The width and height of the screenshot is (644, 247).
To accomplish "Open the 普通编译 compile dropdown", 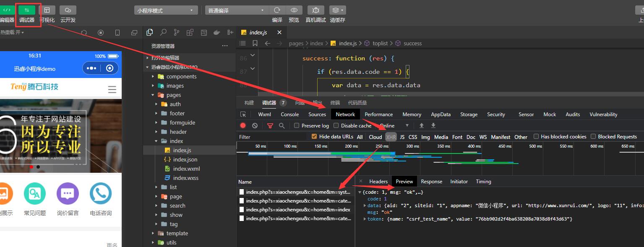I will pos(237,10).
